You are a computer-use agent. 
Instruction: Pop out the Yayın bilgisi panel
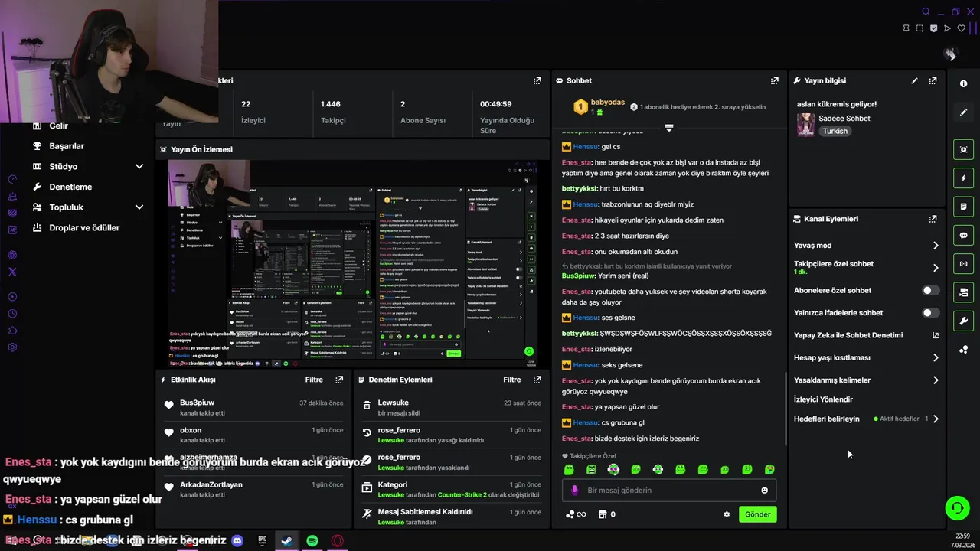[933, 80]
